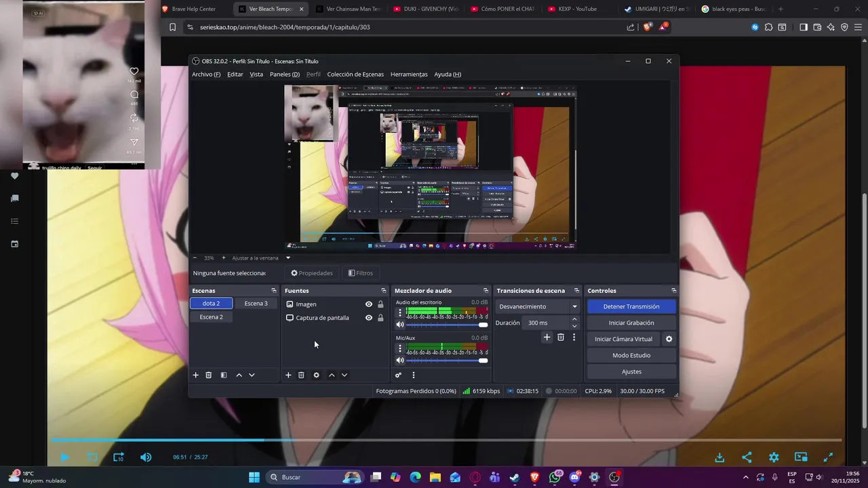Open the Vista menu
Image resolution: width=868 pixels, height=488 pixels.
click(x=256, y=75)
